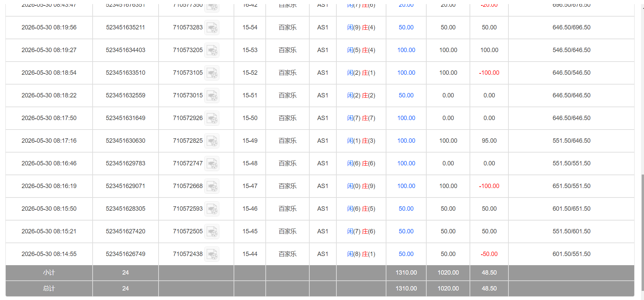Click bet amount 100.00 in row 523451633510
Screen dimensions: 644x300
406,73
